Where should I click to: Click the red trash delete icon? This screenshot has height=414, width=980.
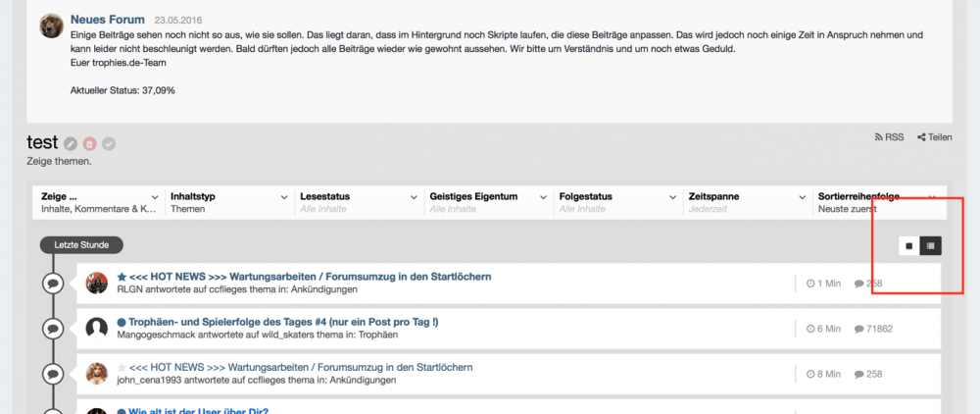pyautogui.click(x=90, y=144)
